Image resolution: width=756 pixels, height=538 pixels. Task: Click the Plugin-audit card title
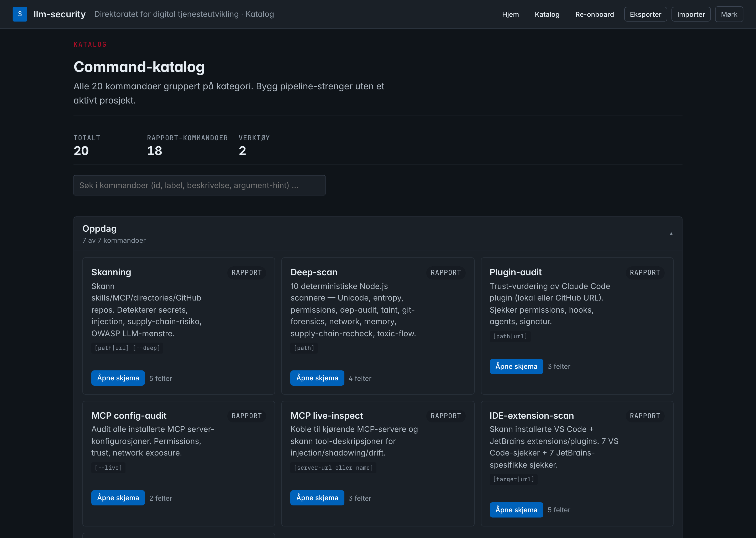point(515,272)
